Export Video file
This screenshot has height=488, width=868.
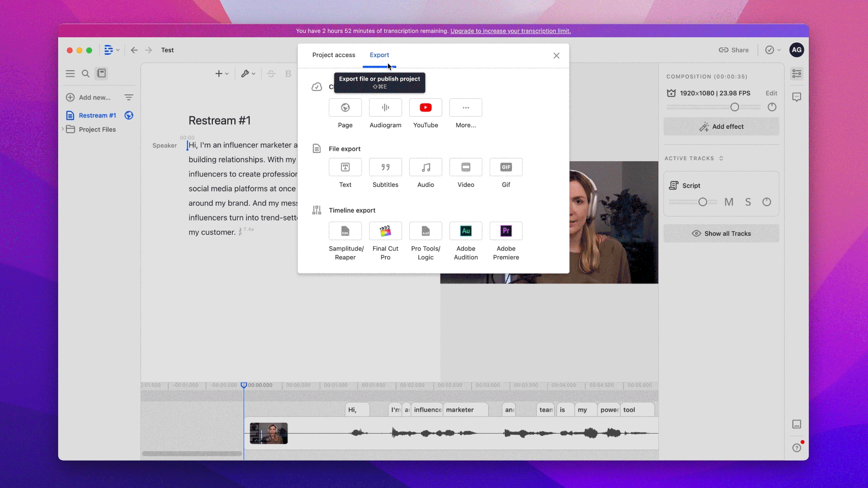click(x=466, y=167)
